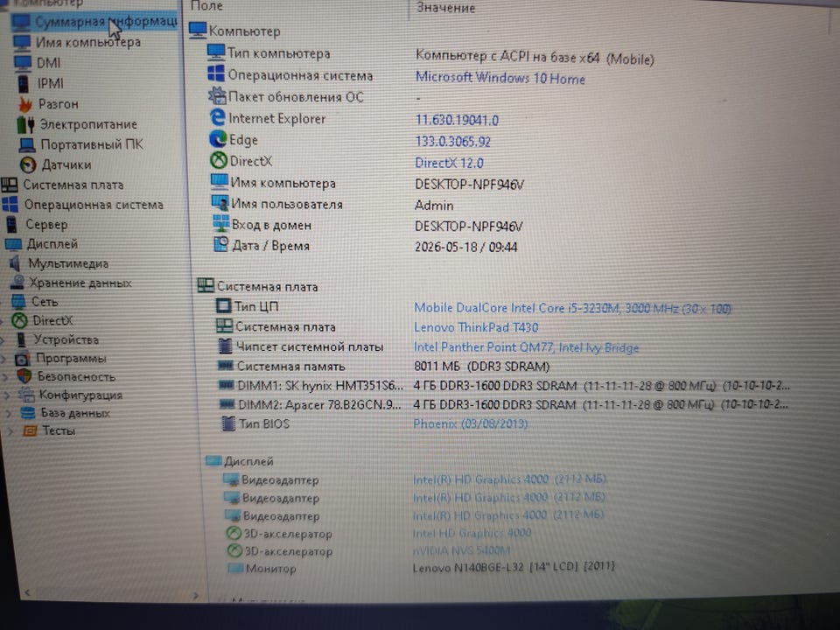The height and width of the screenshot is (630, 840).
Task: Select the Имя пользователя row
Action: (x=332, y=204)
